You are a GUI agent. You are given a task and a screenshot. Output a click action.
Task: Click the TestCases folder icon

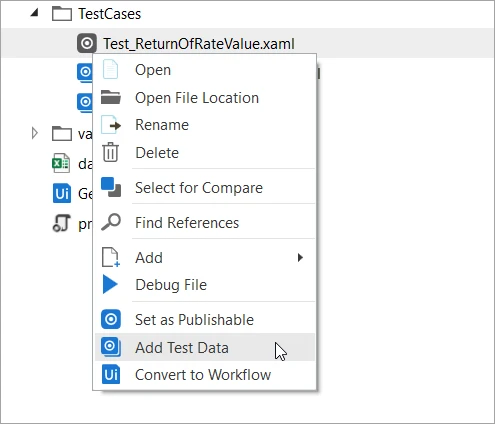click(x=62, y=14)
